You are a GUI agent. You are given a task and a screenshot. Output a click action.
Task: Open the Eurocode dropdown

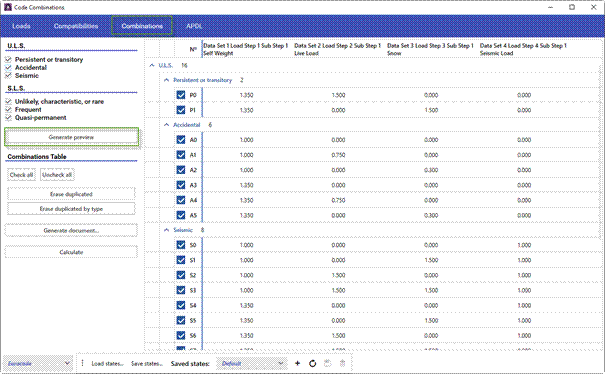[38, 364]
